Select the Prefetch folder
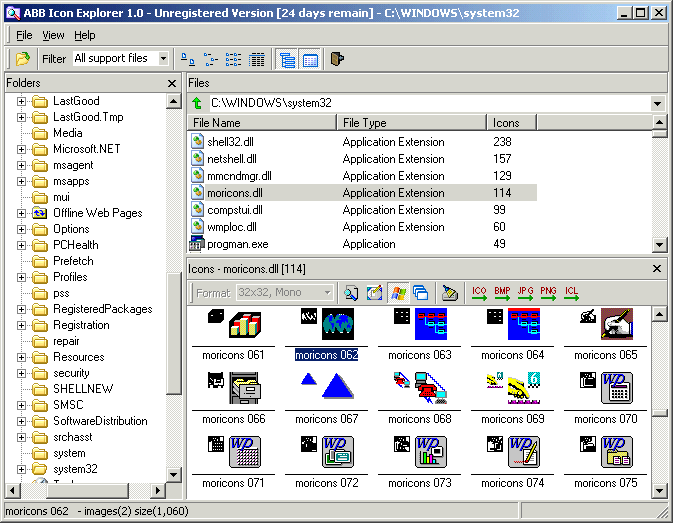 point(73,261)
